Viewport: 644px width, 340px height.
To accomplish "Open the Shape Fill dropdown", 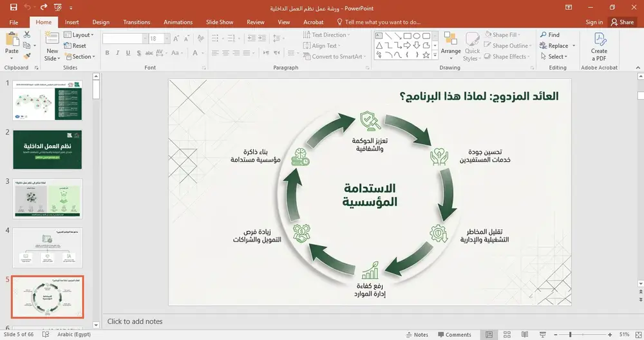I will (502, 35).
